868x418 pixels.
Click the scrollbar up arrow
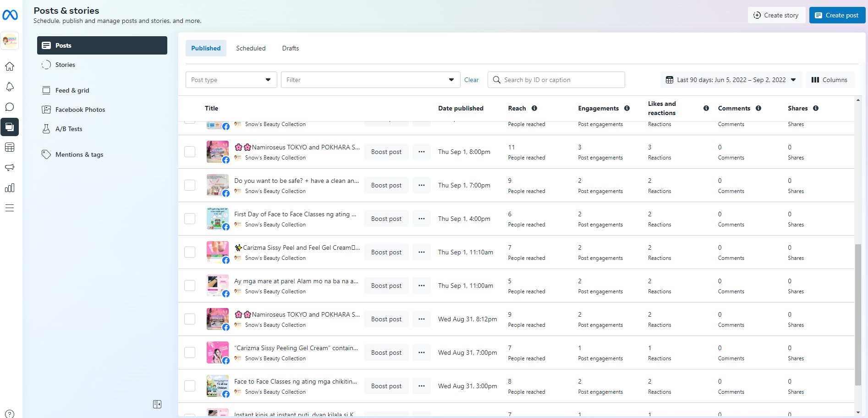[x=858, y=100]
